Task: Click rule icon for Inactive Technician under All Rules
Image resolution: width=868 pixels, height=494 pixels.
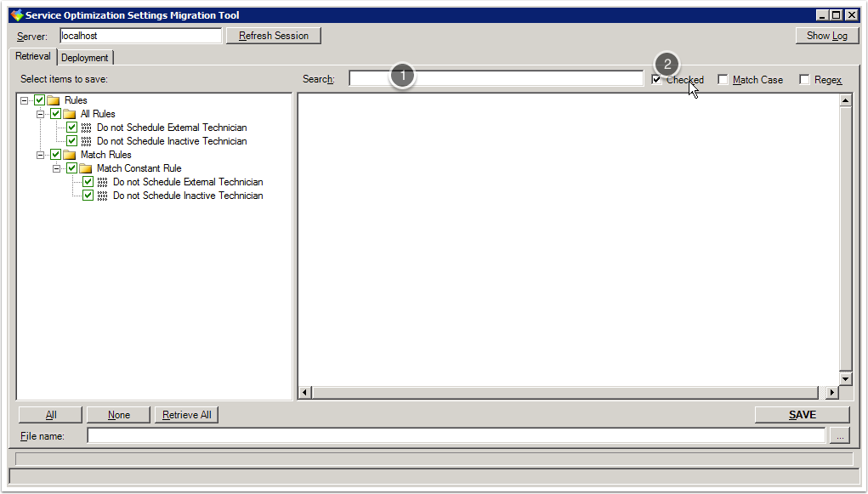Action: click(86, 141)
